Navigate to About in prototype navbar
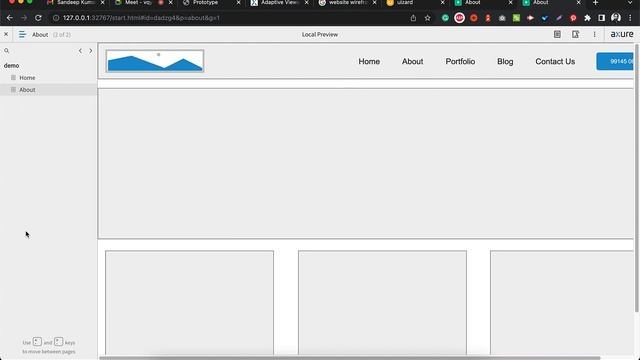The height and width of the screenshot is (360, 640). [412, 61]
